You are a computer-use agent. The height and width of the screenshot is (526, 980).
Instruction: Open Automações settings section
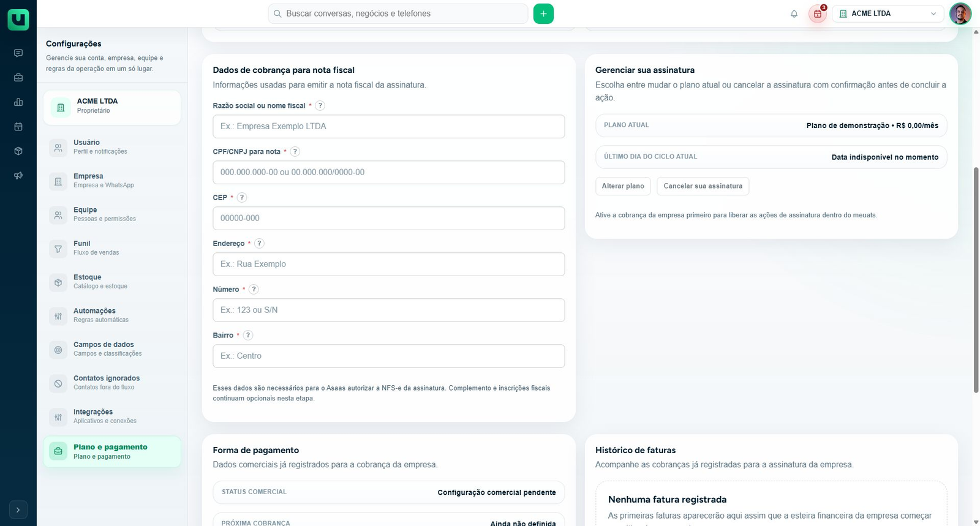click(112, 315)
